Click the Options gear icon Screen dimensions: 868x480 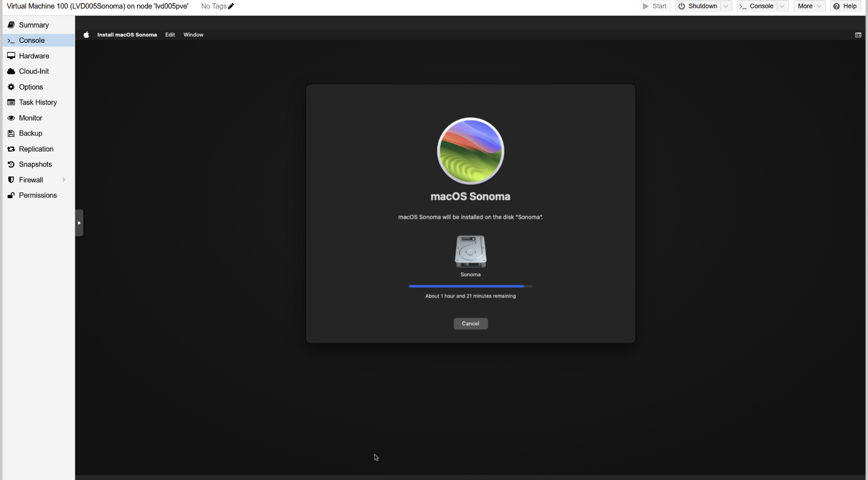click(11, 87)
